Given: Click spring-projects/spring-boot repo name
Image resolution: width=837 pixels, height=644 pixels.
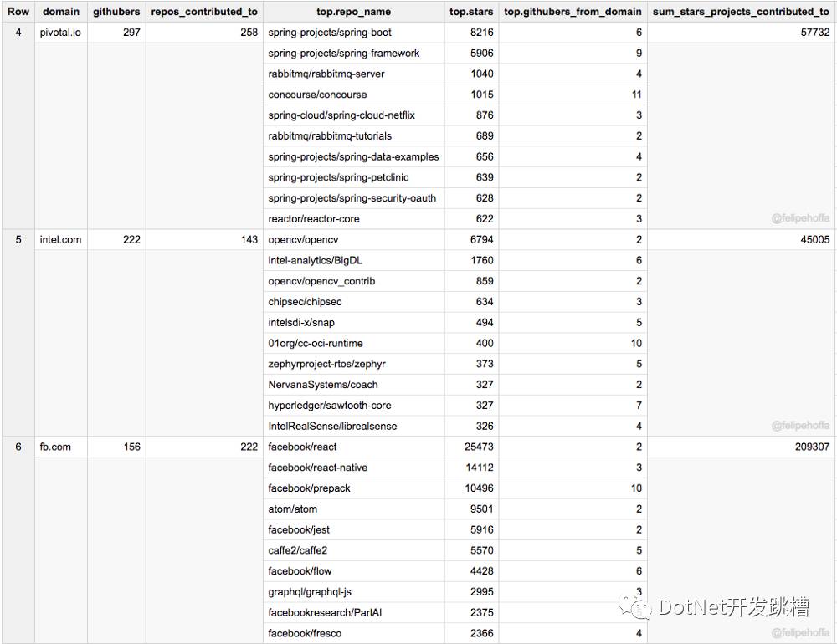Looking at the screenshot, I should [x=329, y=33].
